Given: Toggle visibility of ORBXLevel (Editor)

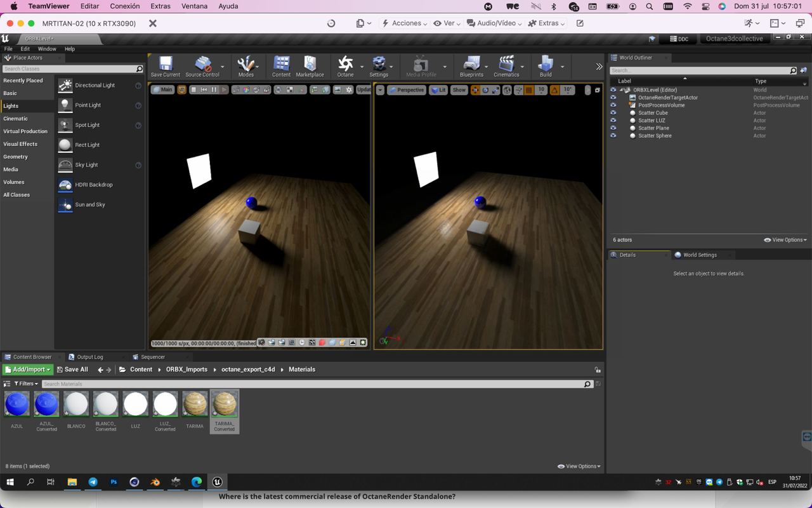Looking at the screenshot, I should [613, 90].
